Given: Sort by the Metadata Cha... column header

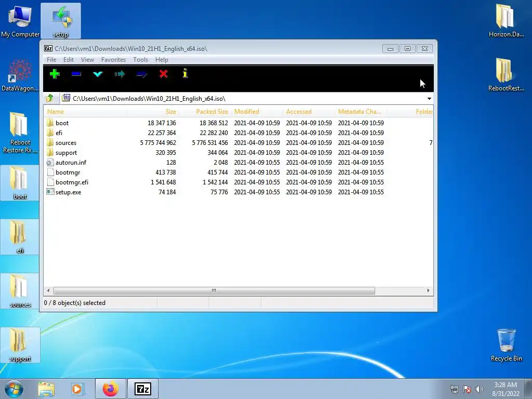Looking at the screenshot, I should (361, 112).
